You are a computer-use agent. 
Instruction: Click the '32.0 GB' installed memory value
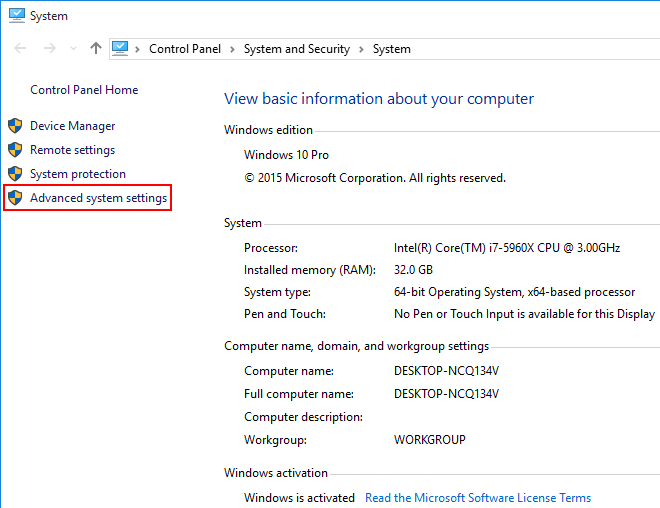413,270
